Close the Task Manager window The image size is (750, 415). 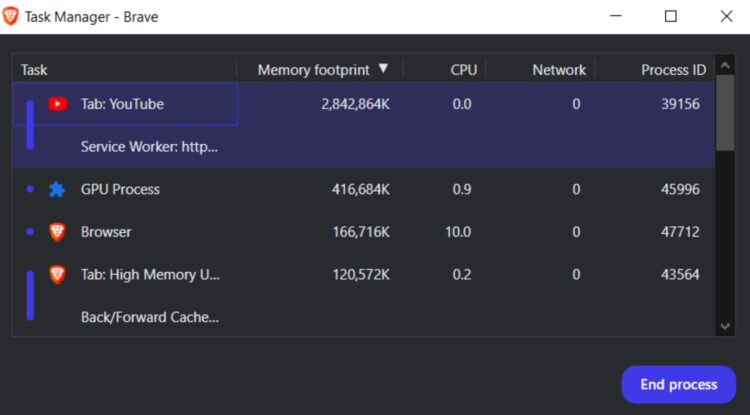726,16
